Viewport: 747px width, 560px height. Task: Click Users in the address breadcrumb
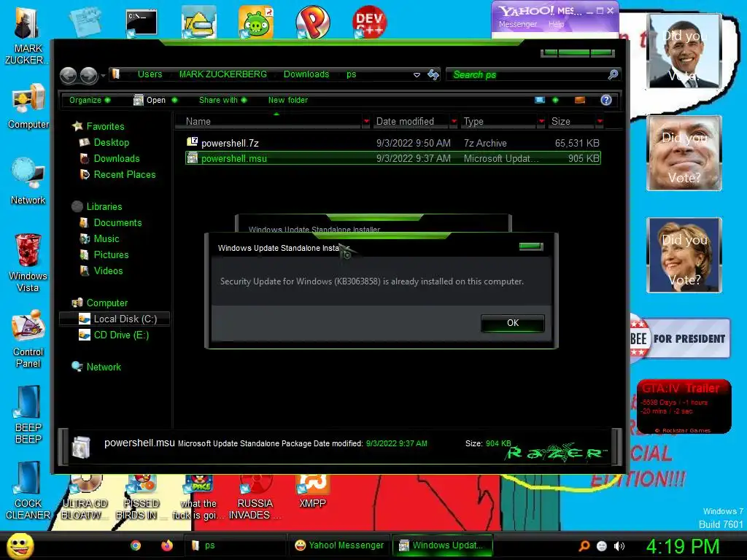point(150,74)
